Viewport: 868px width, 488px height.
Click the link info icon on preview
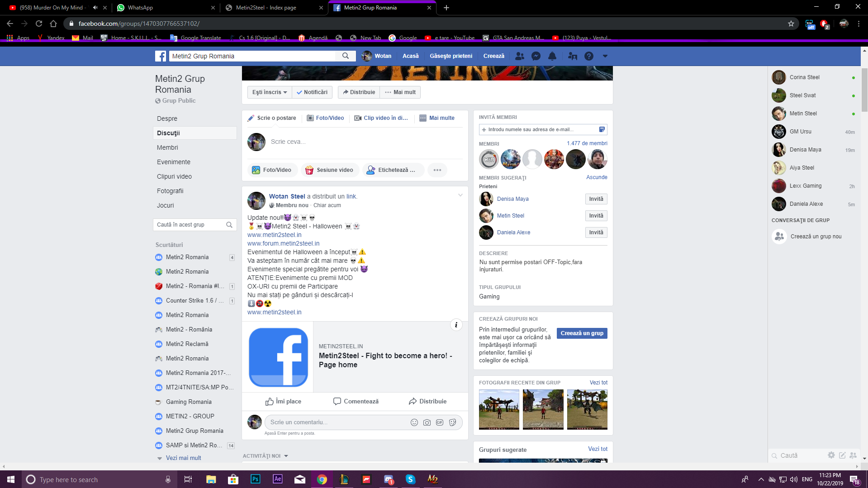pyautogui.click(x=456, y=325)
